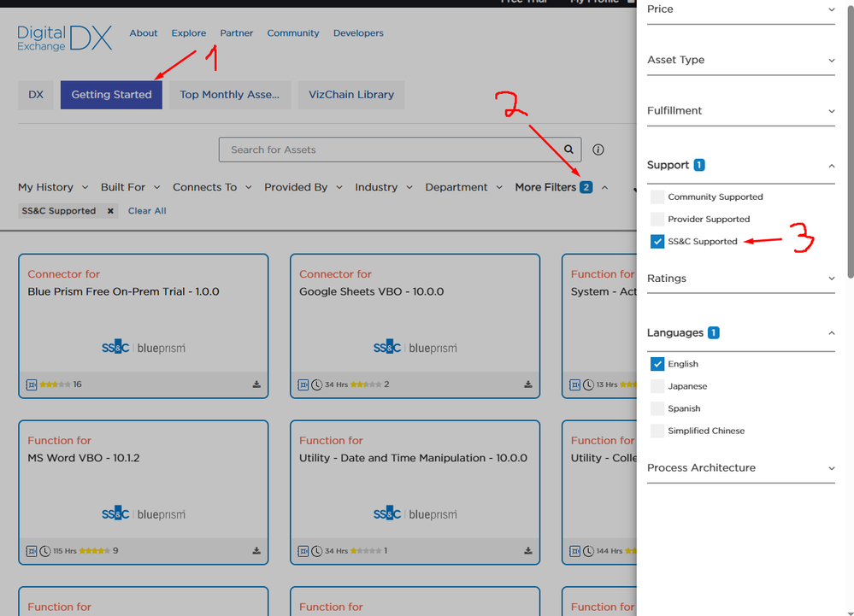Click clock icon on System - Act card

pyautogui.click(x=588, y=384)
